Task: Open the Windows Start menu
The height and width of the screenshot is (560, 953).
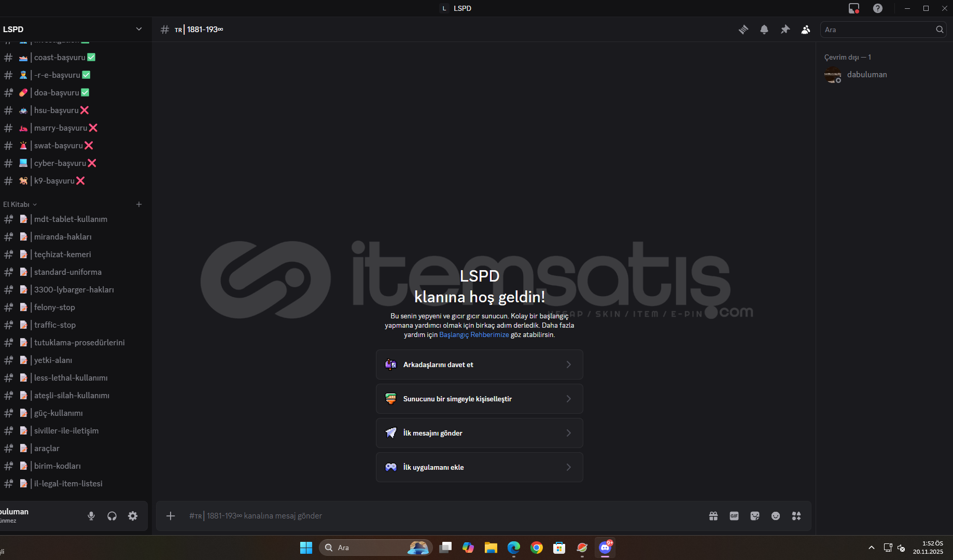Action: click(x=306, y=548)
